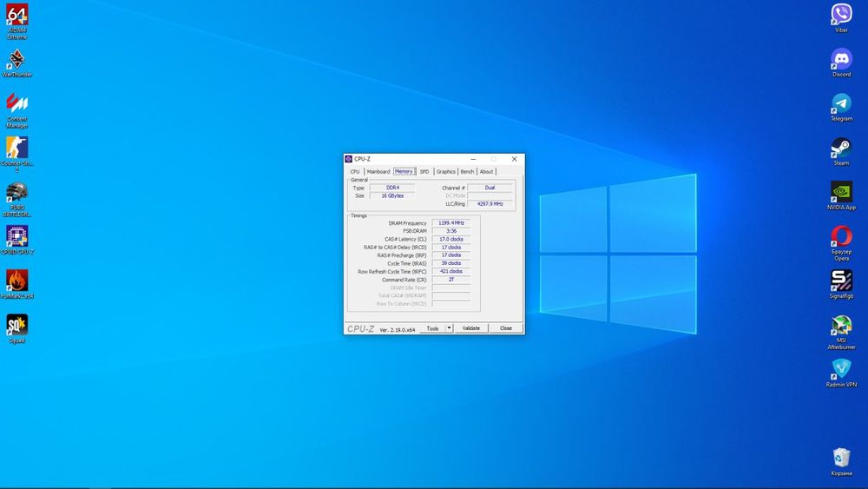The height and width of the screenshot is (489, 868).
Task: Select the Recycle Bin (Корзина) icon
Action: (x=841, y=461)
